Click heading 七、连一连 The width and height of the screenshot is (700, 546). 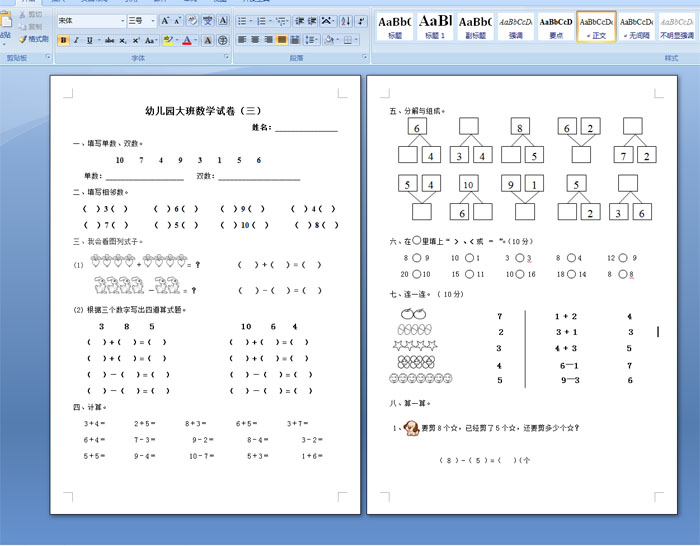click(410, 294)
